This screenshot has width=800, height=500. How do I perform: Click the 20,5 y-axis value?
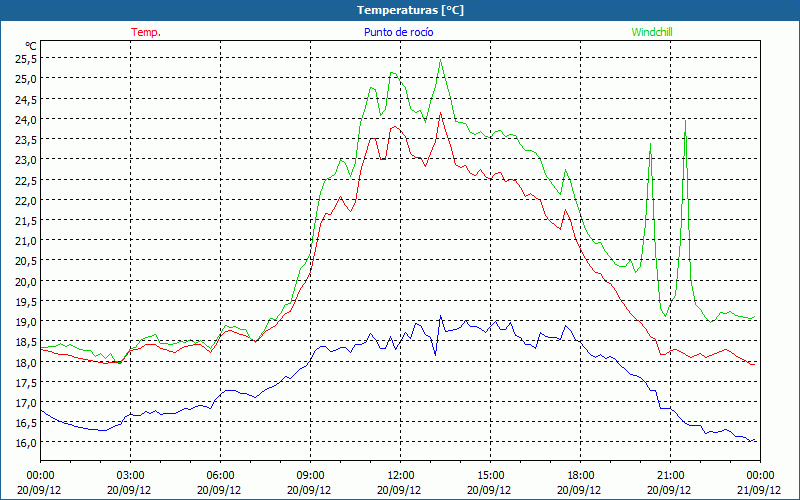point(26,261)
